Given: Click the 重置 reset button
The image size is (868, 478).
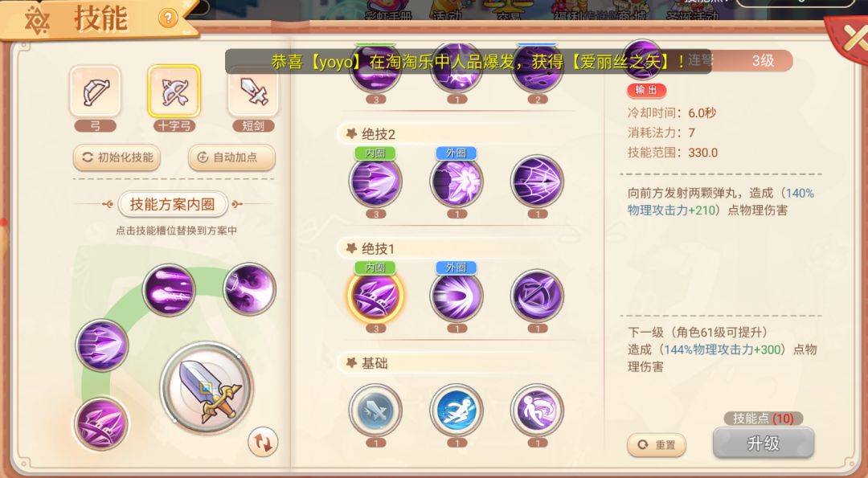Looking at the screenshot, I should [x=657, y=445].
